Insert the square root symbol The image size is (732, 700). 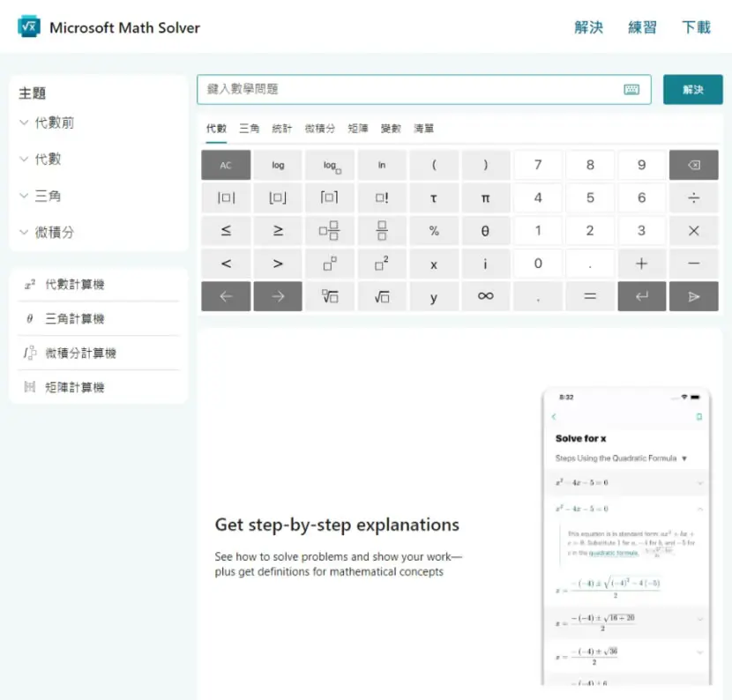(382, 296)
